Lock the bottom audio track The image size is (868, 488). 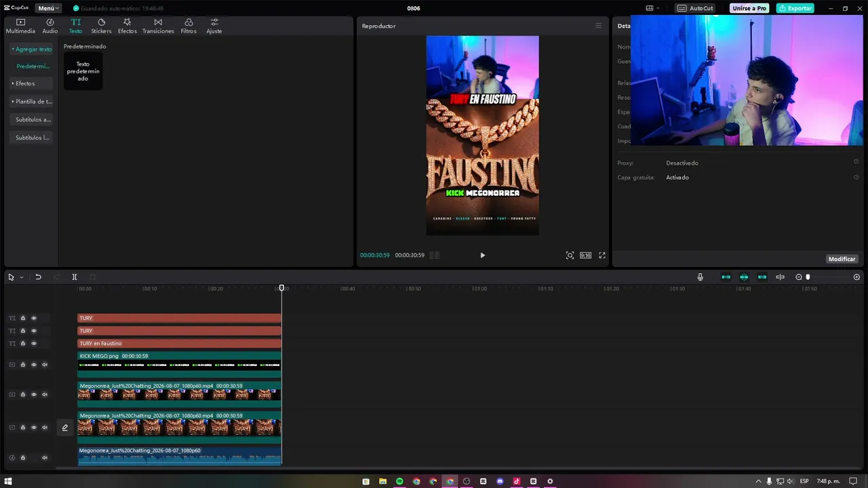pyautogui.click(x=22, y=457)
